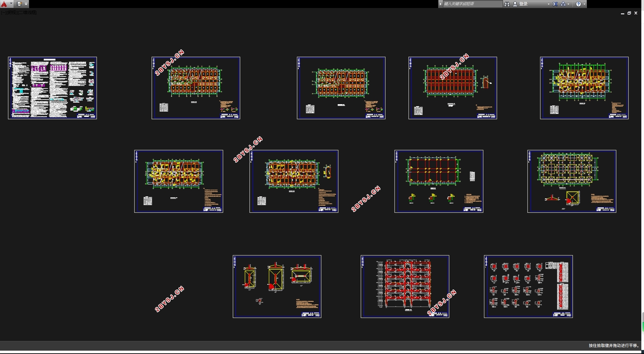Viewport: 644px width, 354px height.
Task: Click the binoculars search icon
Action: point(507,4)
